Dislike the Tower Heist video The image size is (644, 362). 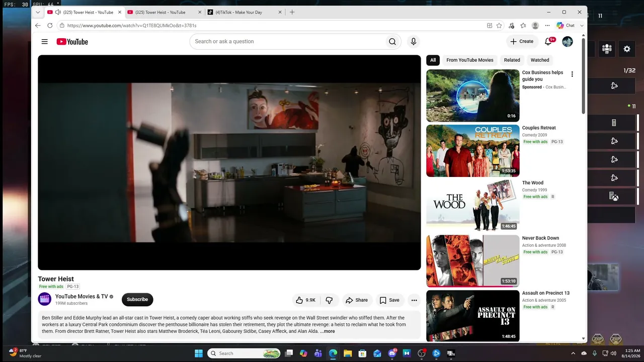click(330, 300)
